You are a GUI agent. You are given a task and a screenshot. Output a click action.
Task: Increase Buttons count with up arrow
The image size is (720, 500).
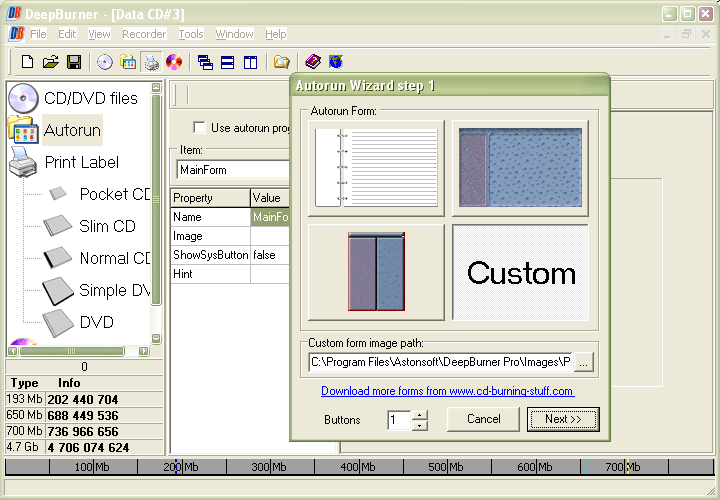tap(420, 415)
